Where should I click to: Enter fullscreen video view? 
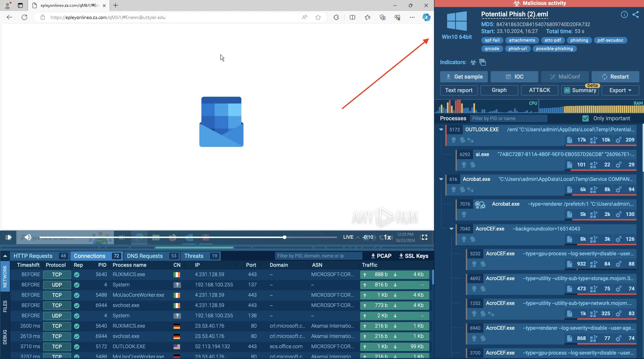tap(424, 237)
